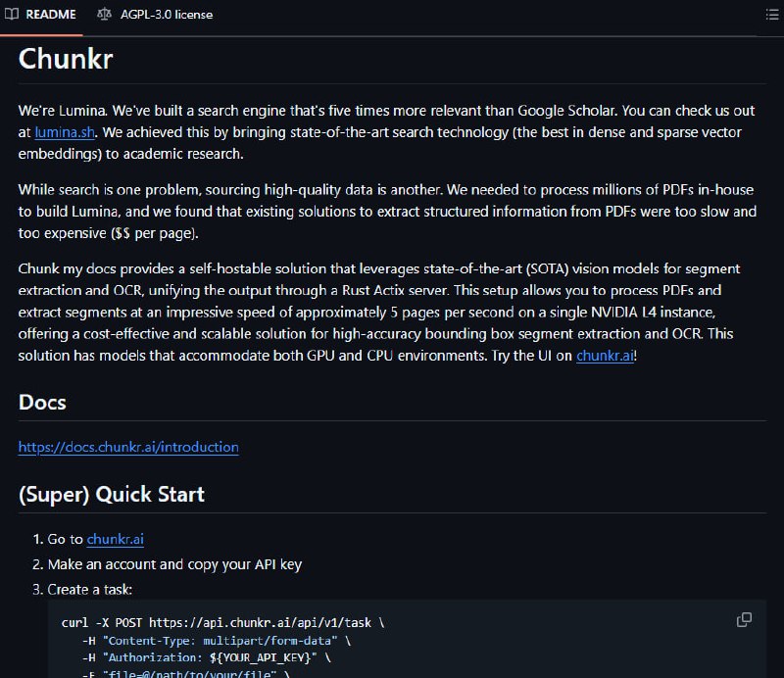Copy the curl code block with copy icon
The width and height of the screenshot is (784, 678).
tap(744, 619)
